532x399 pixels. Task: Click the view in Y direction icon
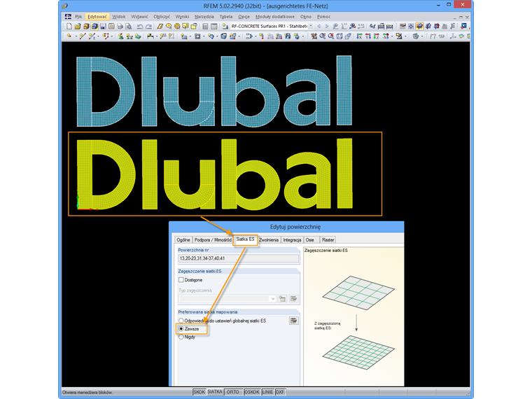368,36
